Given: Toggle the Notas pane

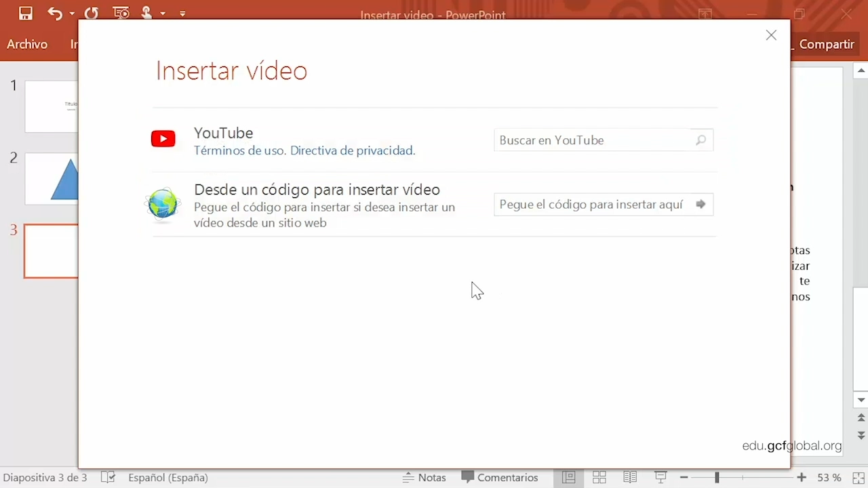Looking at the screenshot, I should (x=424, y=477).
